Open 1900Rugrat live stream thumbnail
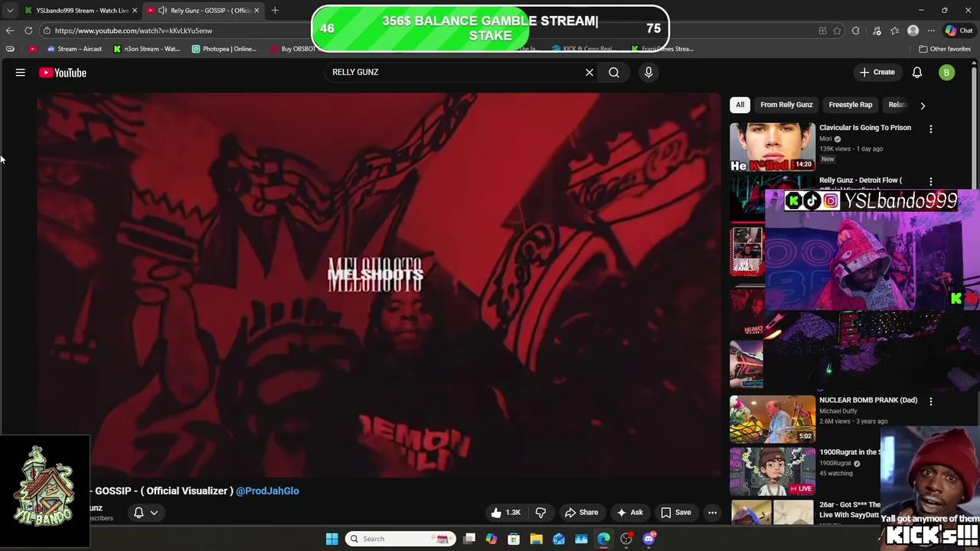Image resolution: width=980 pixels, height=551 pixels. (772, 471)
